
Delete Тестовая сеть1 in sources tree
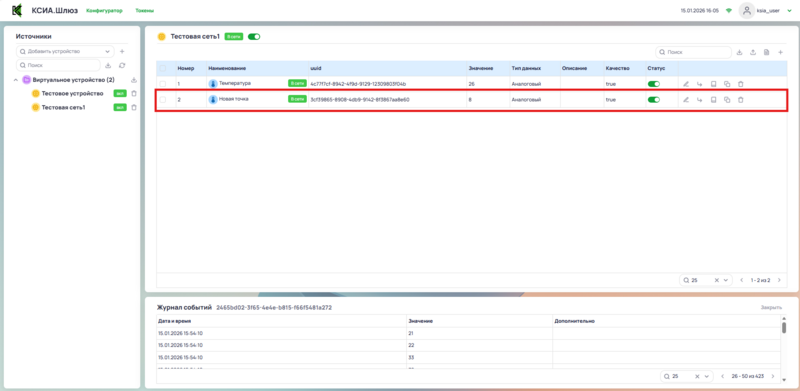click(x=134, y=107)
